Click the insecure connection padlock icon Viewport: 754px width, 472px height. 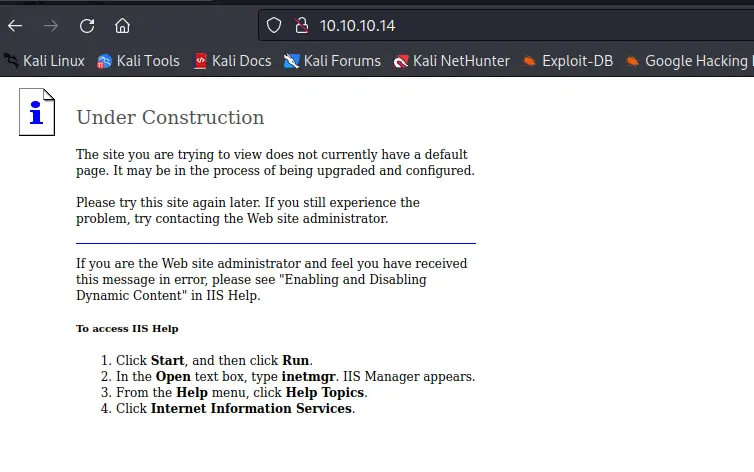click(x=302, y=25)
